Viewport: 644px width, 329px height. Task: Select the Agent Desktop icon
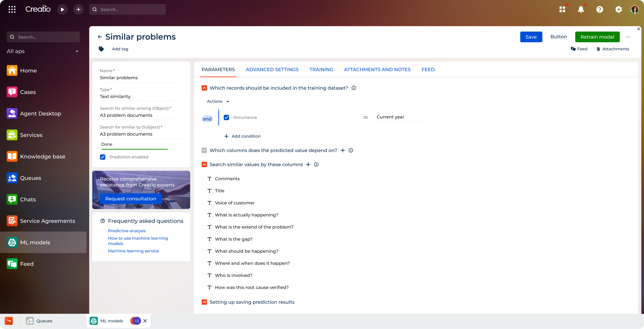point(12,113)
